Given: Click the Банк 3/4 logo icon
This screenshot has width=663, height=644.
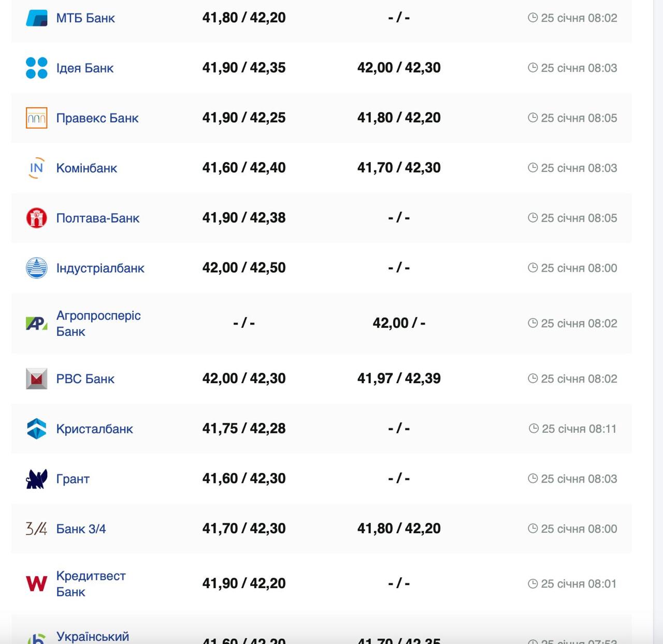Looking at the screenshot, I should (36, 529).
